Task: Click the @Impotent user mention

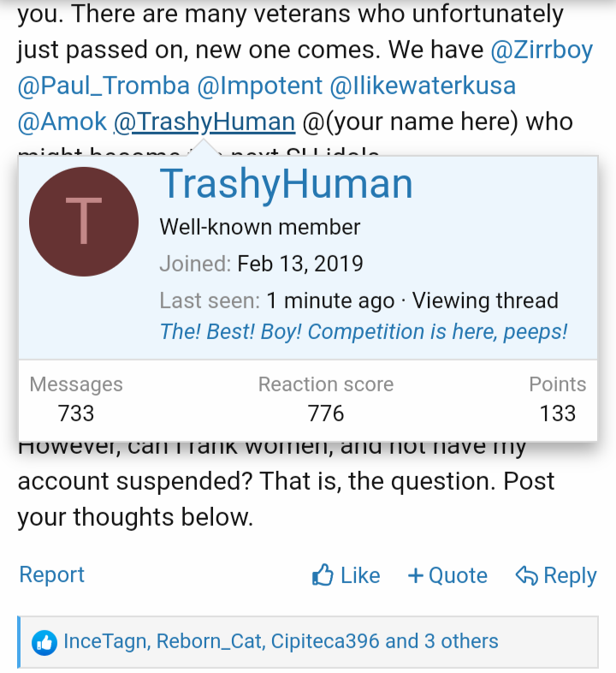Action: [x=260, y=86]
